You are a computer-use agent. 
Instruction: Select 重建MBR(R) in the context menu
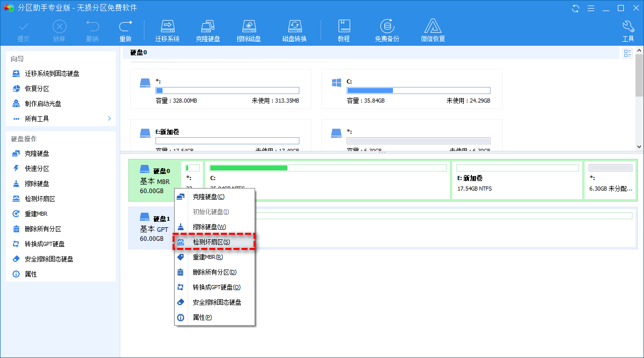coord(214,257)
